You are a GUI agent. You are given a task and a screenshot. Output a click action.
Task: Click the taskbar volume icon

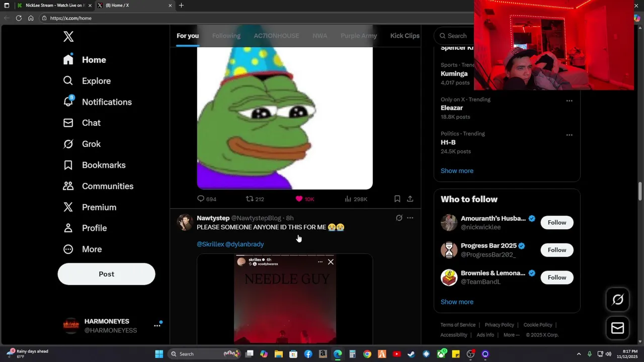[x=608, y=354]
